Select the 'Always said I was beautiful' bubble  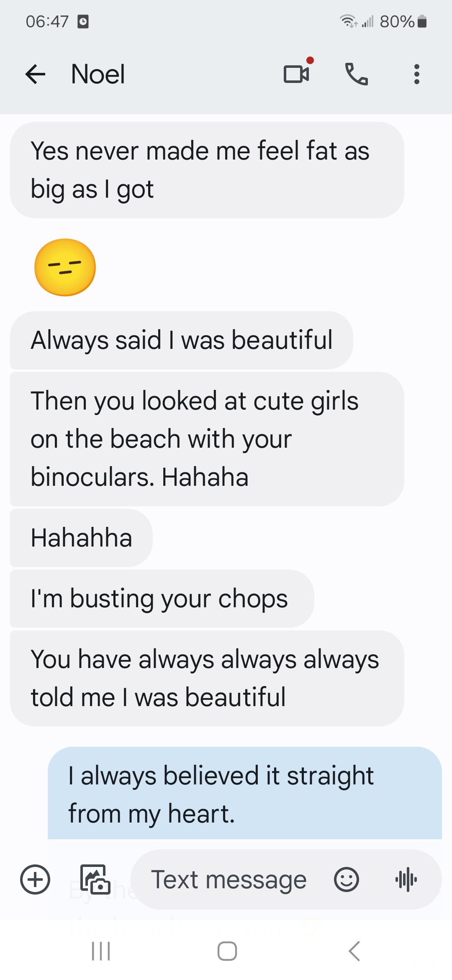[182, 340]
